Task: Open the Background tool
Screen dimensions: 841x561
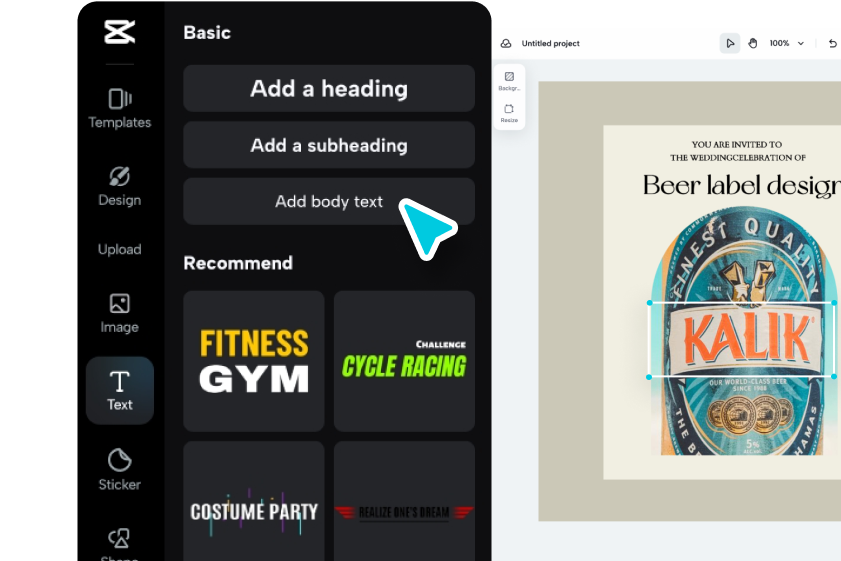Action: tap(509, 81)
